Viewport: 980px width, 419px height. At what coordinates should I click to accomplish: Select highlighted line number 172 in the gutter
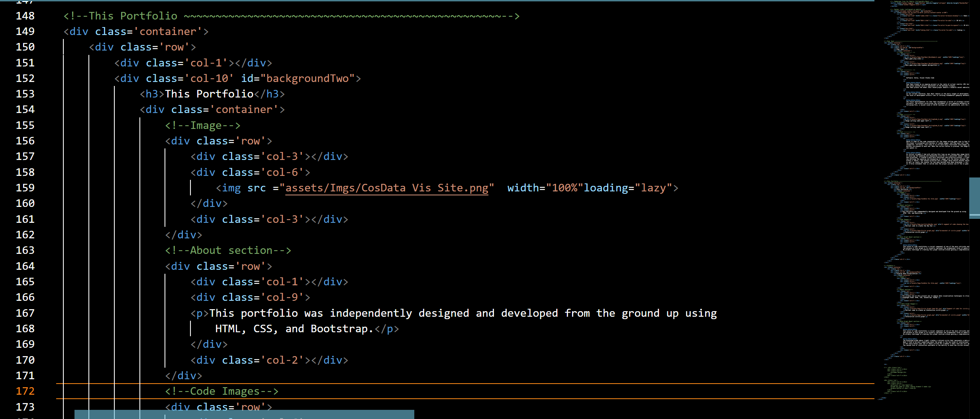tap(25, 391)
